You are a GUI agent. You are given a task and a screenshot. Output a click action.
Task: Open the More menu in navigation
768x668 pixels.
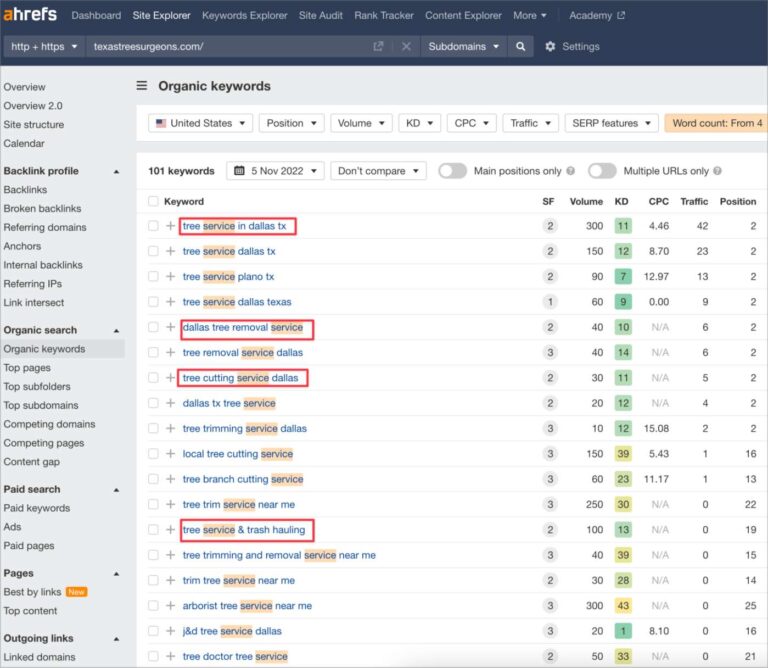point(529,15)
